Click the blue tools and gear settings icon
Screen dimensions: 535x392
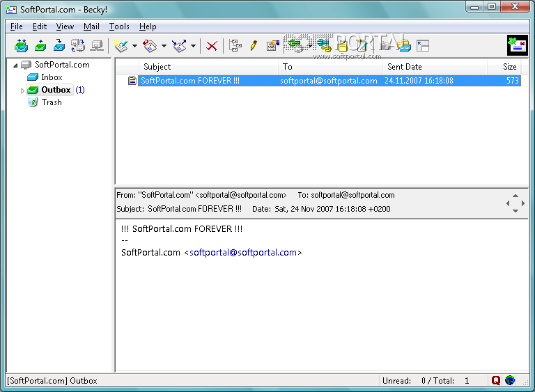323,45
